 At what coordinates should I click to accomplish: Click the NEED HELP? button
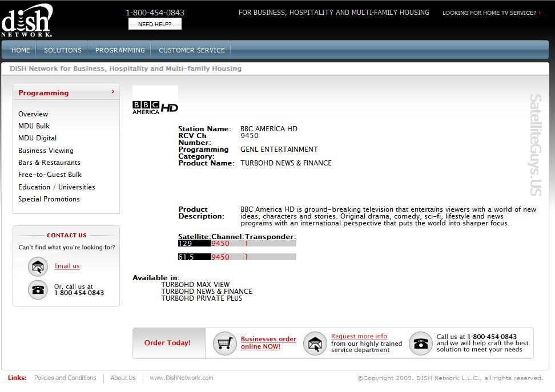click(x=155, y=24)
